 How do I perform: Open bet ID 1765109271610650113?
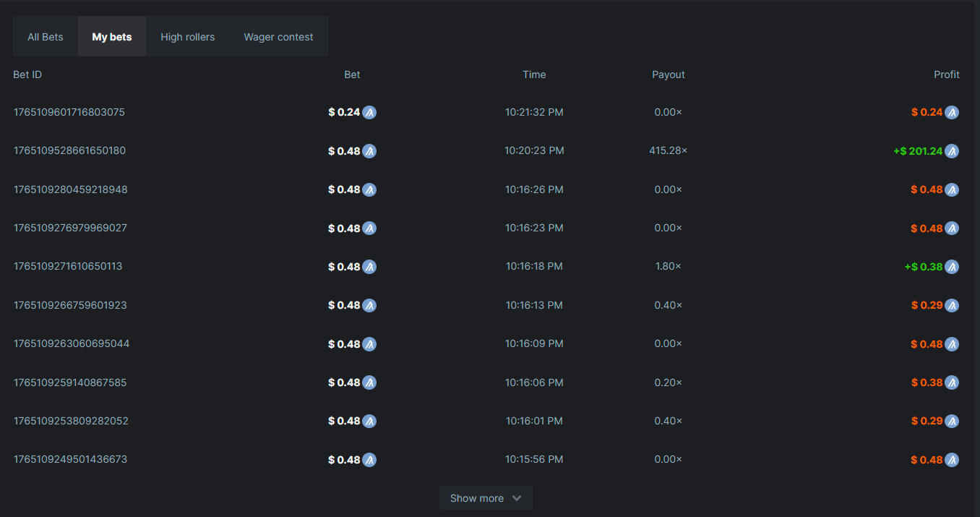tap(68, 266)
